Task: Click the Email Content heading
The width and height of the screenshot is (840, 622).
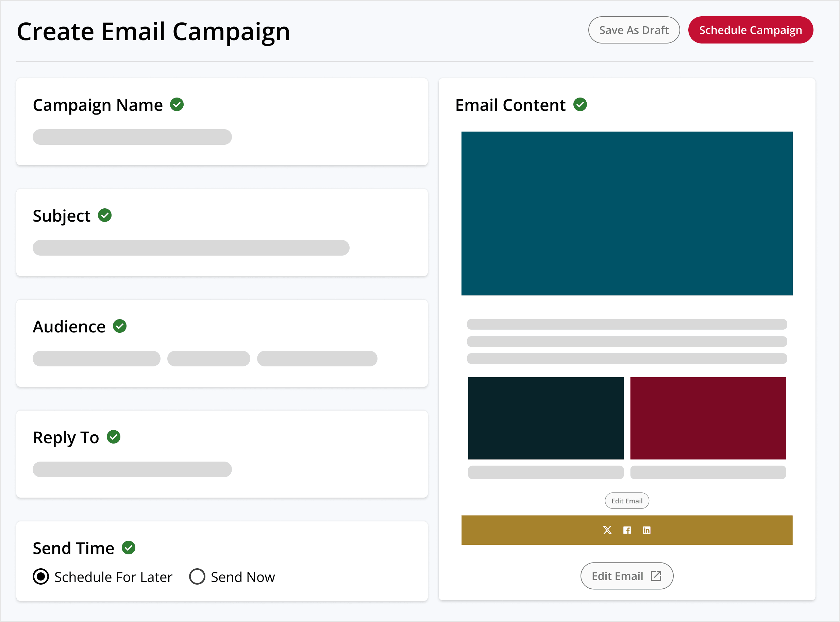Action: 510,105
